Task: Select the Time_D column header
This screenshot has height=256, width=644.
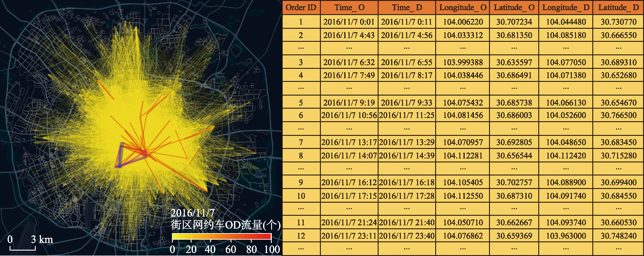Action: click(407, 7)
